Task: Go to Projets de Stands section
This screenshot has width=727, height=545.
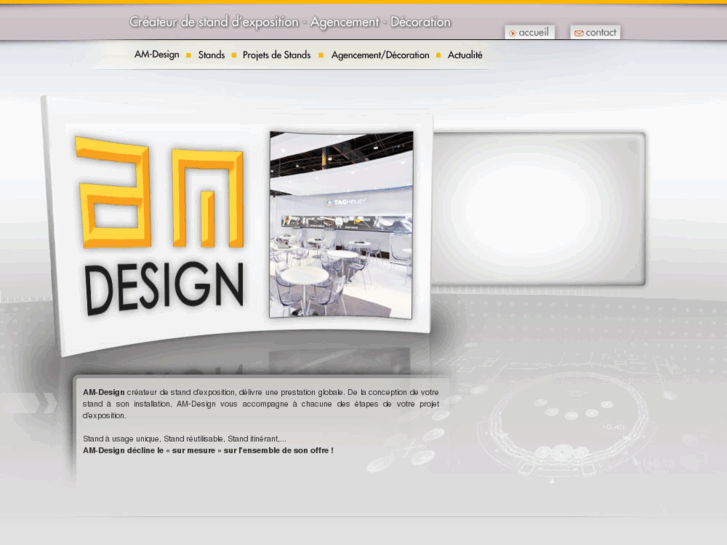Action: tap(277, 55)
